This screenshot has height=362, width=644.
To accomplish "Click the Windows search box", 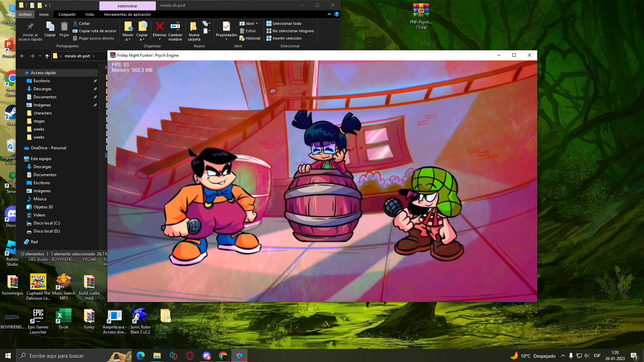I will click(74, 356).
